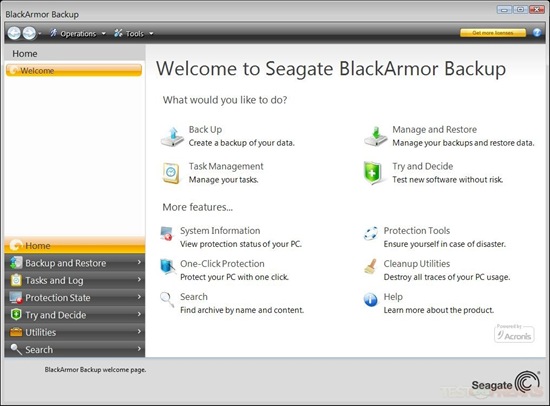
Task: Click the Powered by Acronis badge
Action: pyautogui.click(x=514, y=333)
